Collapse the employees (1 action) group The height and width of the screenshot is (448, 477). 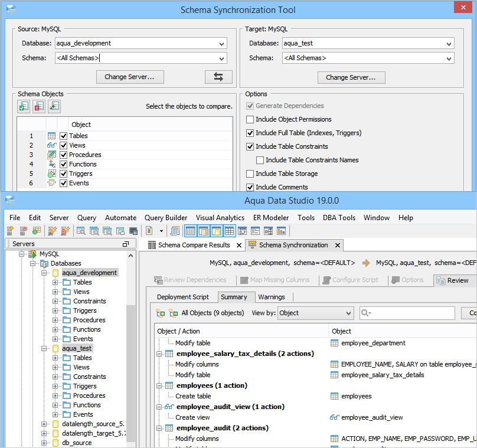point(159,385)
